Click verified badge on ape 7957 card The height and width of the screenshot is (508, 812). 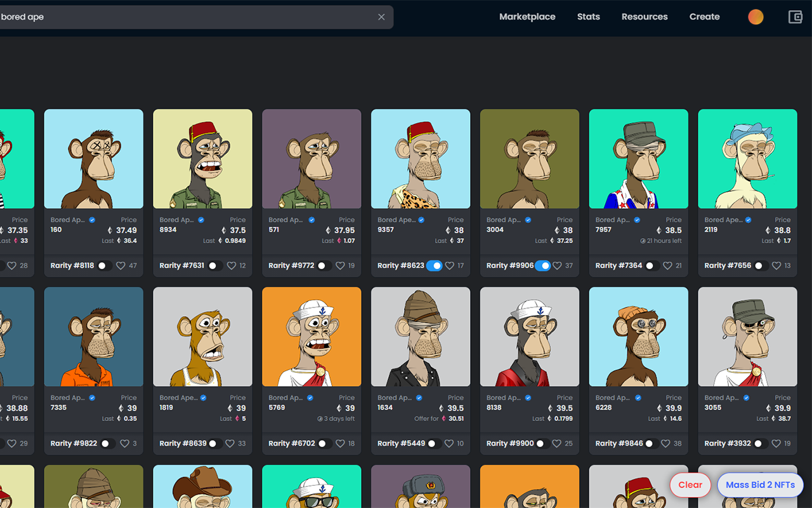point(637,220)
